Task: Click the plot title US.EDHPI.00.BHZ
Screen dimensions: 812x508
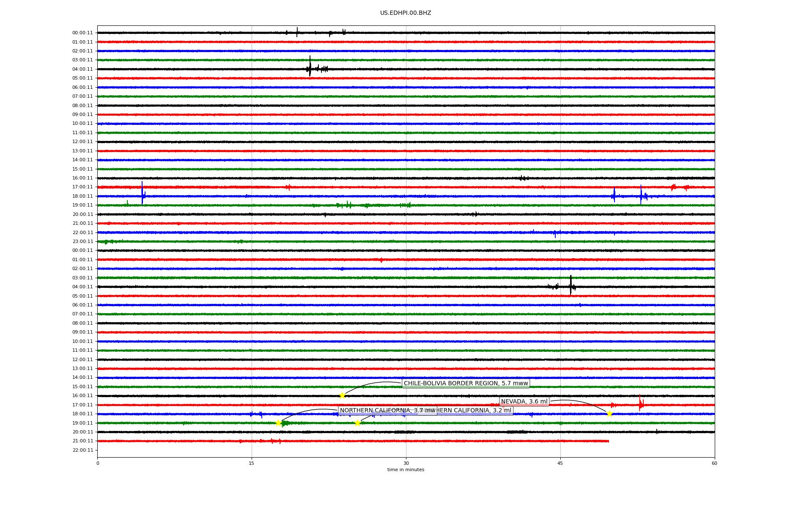Action: click(406, 13)
